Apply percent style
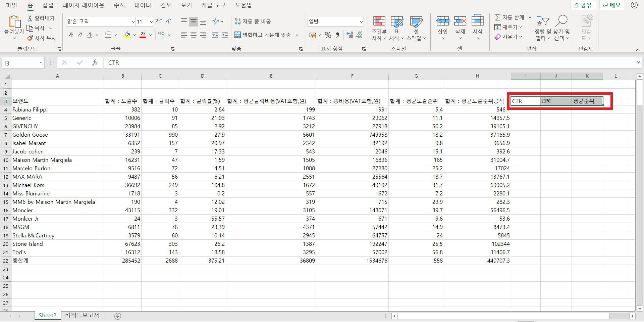 pos(328,35)
